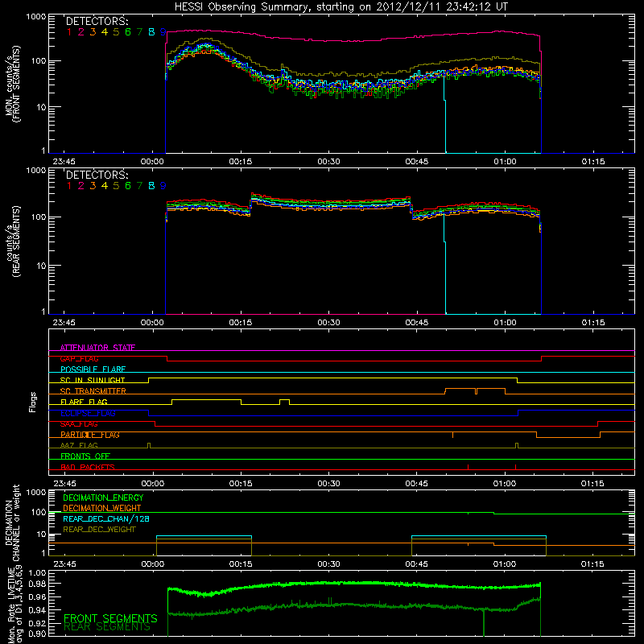Click DETECTORS: heading in the front segments plot
Screen dimensions: 644x644
tap(97, 22)
